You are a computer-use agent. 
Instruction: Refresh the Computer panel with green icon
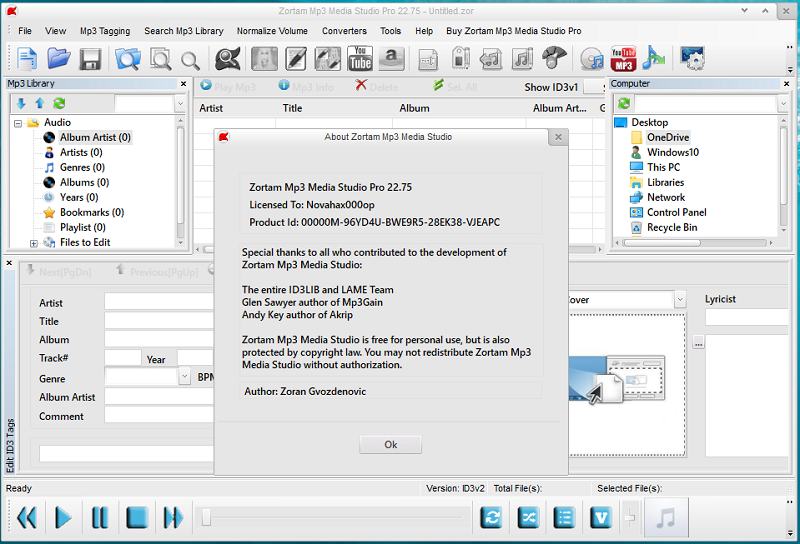[x=623, y=104]
